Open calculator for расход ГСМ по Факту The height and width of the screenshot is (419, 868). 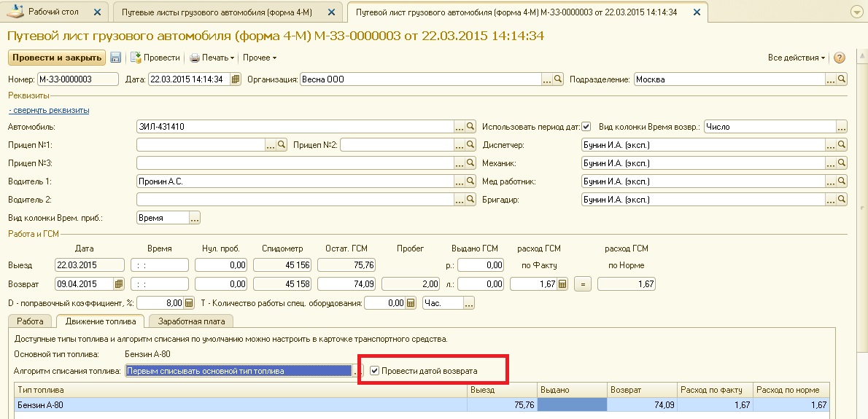[x=562, y=284]
